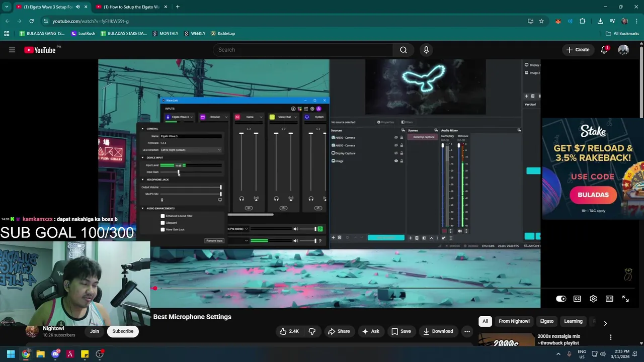Show more category chips with right arrow
The width and height of the screenshot is (644, 362).
(605, 323)
